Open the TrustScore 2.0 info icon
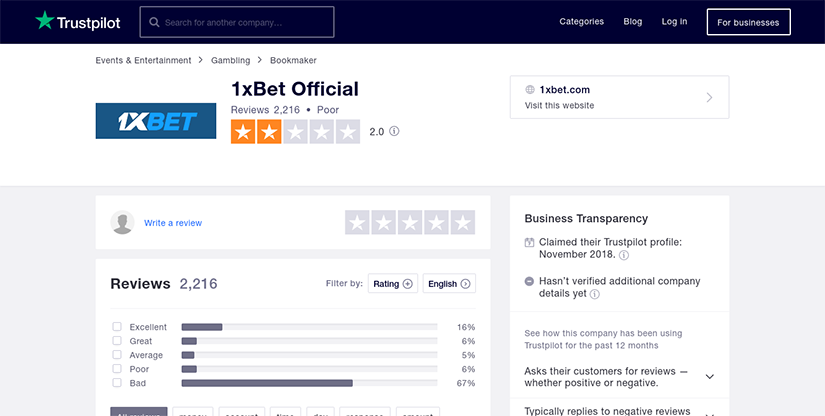Image resolution: width=825 pixels, height=416 pixels. tap(394, 131)
